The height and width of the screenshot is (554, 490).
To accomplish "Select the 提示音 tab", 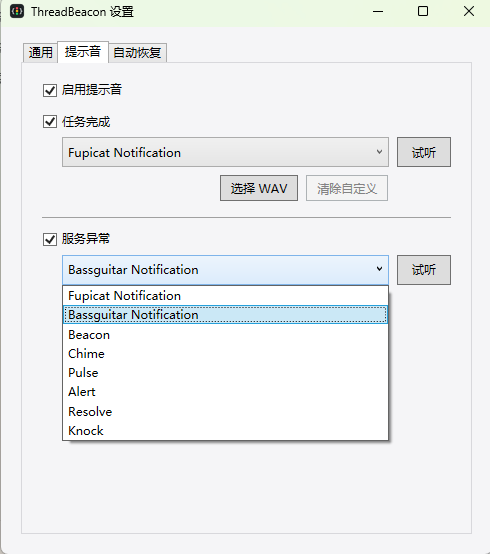I will (x=83, y=52).
